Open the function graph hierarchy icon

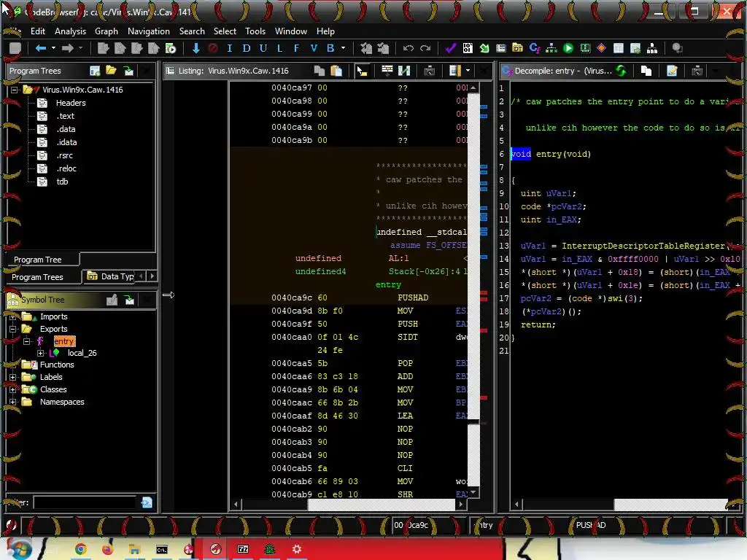(x=551, y=48)
